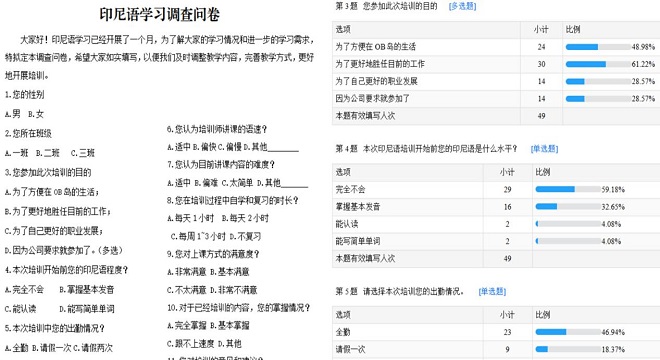Click the 59.18% bar for 完全不会
Image resolution: width=660 pixels, height=360 pixels.
tap(568, 189)
